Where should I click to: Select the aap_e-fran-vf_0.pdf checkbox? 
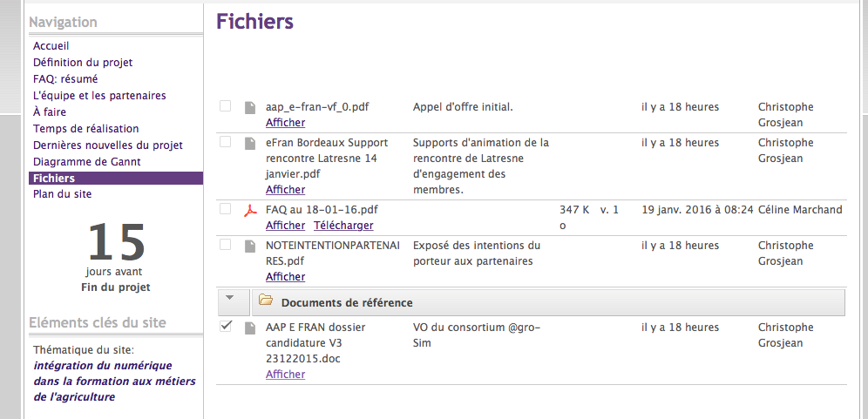point(225,106)
